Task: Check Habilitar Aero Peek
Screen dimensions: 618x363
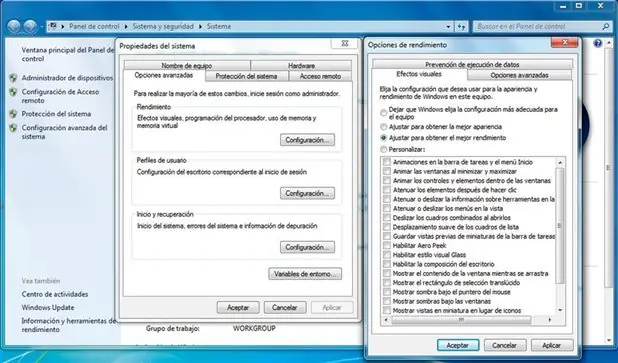Action: coord(387,246)
